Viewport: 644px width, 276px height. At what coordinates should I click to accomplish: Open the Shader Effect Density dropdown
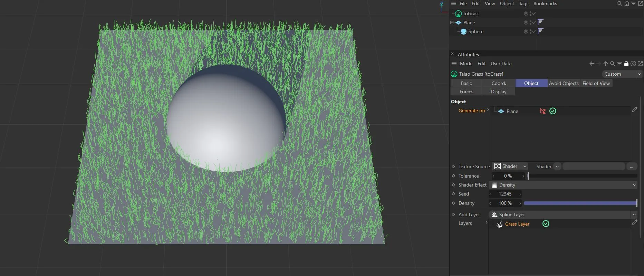tap(563, 185)
